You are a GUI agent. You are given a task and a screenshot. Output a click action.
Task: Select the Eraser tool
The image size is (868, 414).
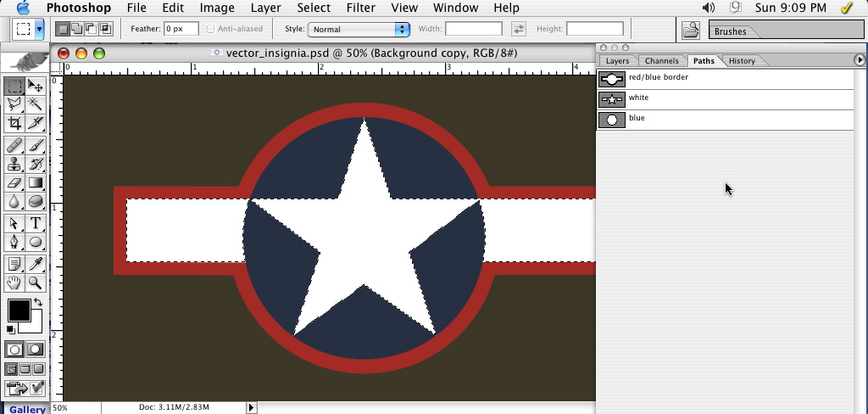pos(15,183)
